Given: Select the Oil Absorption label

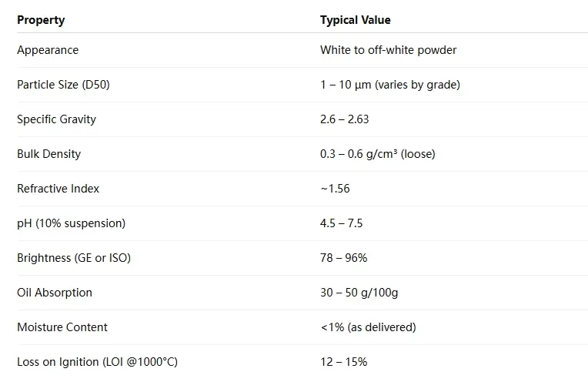Looking at the screenshot, I should pos(55,293).
